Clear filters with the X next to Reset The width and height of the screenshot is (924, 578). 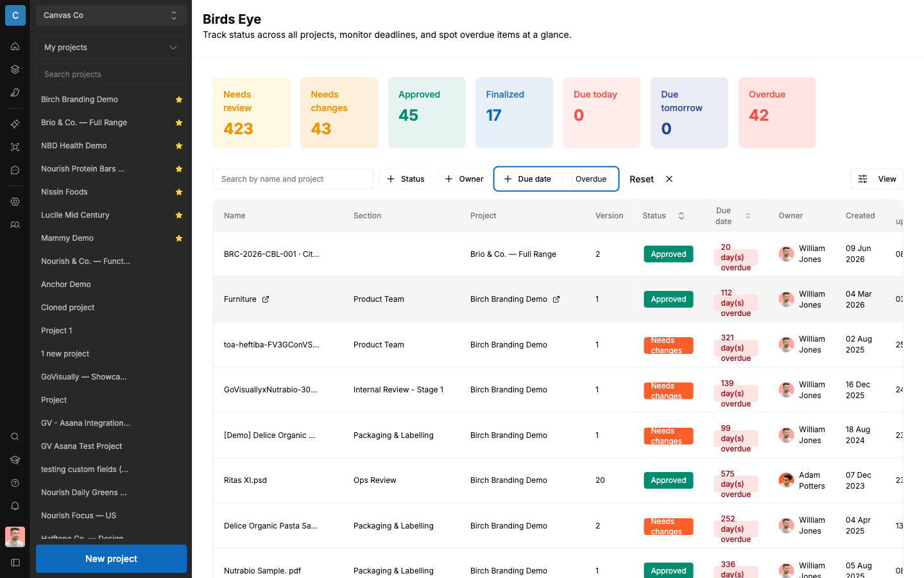(669, 179)
